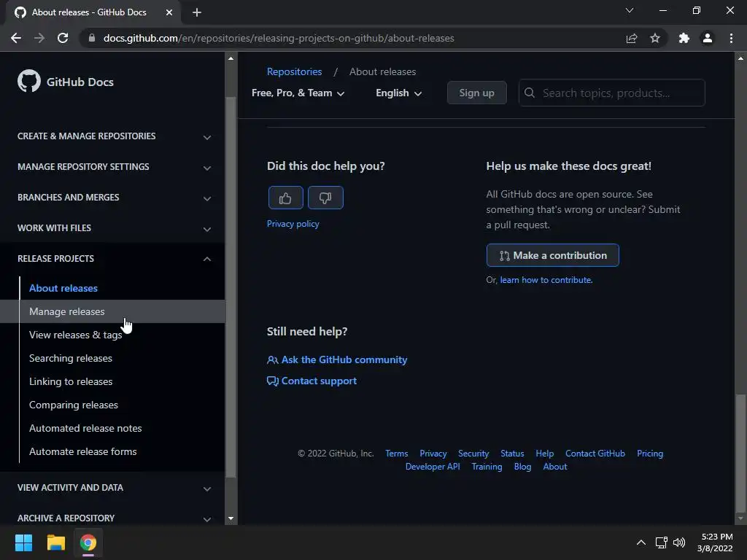Click the browser address bar URL
Image resolution: width=747 pixels, height=560 pixels.
(279, 38)
